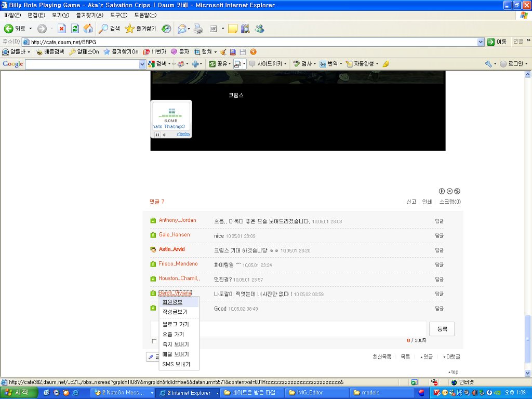
Task: Click the 이동 Go button
Action: [x=497, y=42]
